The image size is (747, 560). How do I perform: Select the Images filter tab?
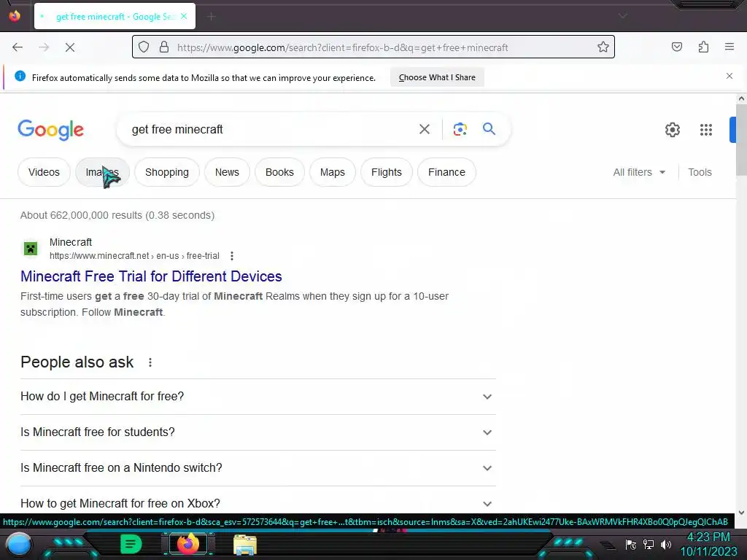(x=102, y=172)
